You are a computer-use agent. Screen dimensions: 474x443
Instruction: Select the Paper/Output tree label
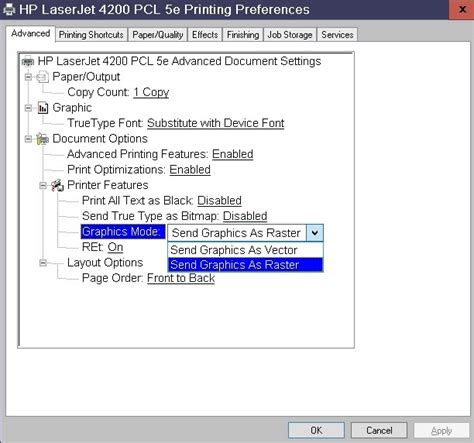click(86, 77)
